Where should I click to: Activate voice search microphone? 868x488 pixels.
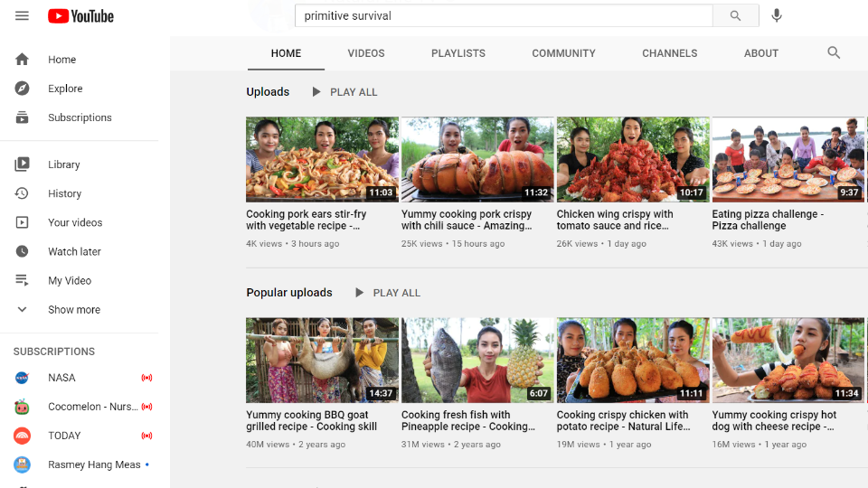(777, 15)
